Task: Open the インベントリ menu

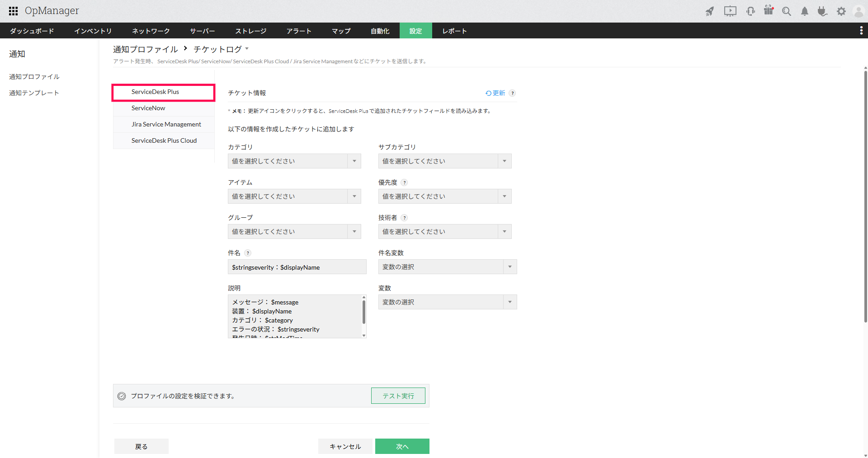Action: tap(93, 31)
